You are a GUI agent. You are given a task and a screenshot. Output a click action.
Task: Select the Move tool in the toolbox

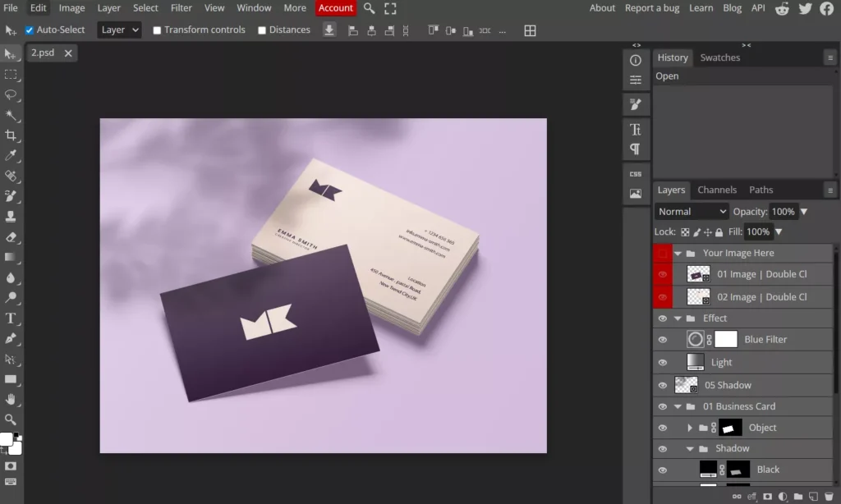point(10,54)
